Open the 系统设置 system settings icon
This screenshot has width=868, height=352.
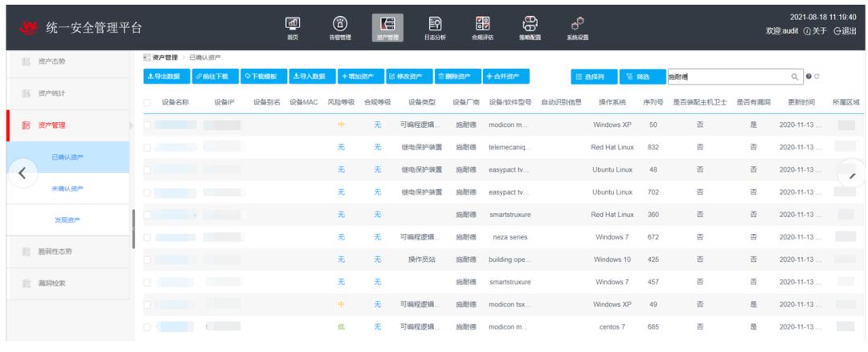click(577, 23)
